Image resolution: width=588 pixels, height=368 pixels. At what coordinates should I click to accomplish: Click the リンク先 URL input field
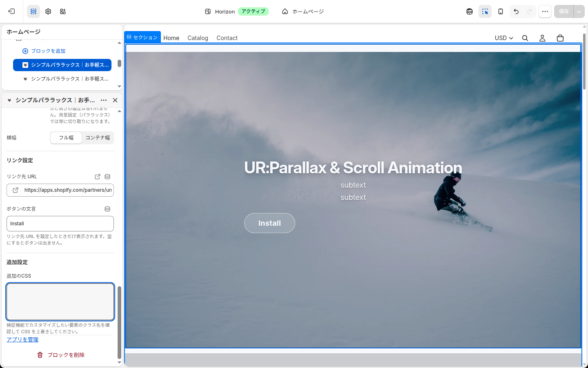point(60,190)
